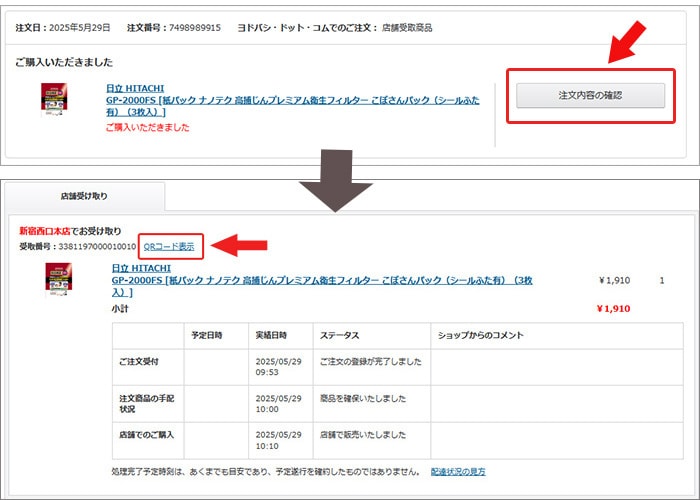Click status ご注文の登録が完了しました
This screenshot has width=700, height=500.
click(371, 362)
